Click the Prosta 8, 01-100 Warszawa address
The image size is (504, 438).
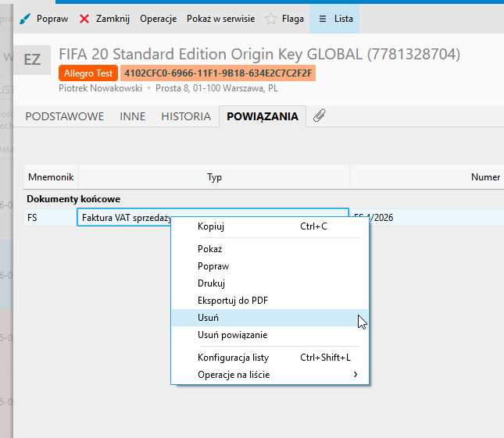[216, 88]
